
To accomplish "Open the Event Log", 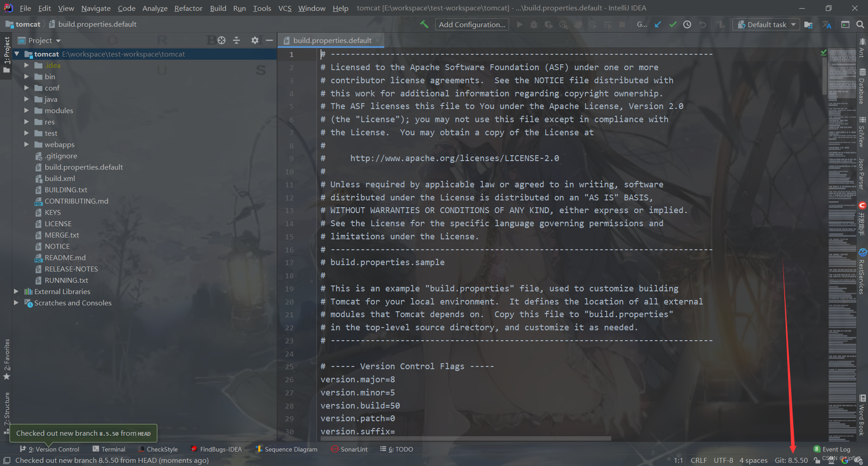I will [x=832, y=449].
